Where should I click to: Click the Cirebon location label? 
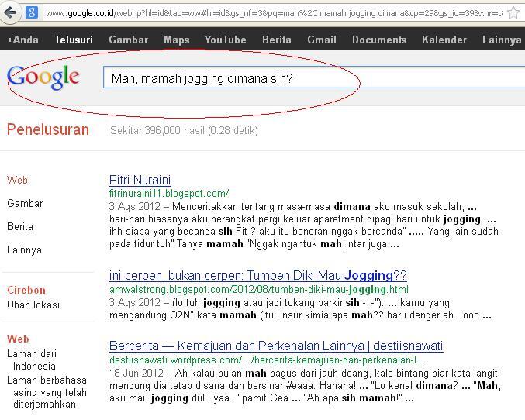pyautogui.click(x=26, y=290)
